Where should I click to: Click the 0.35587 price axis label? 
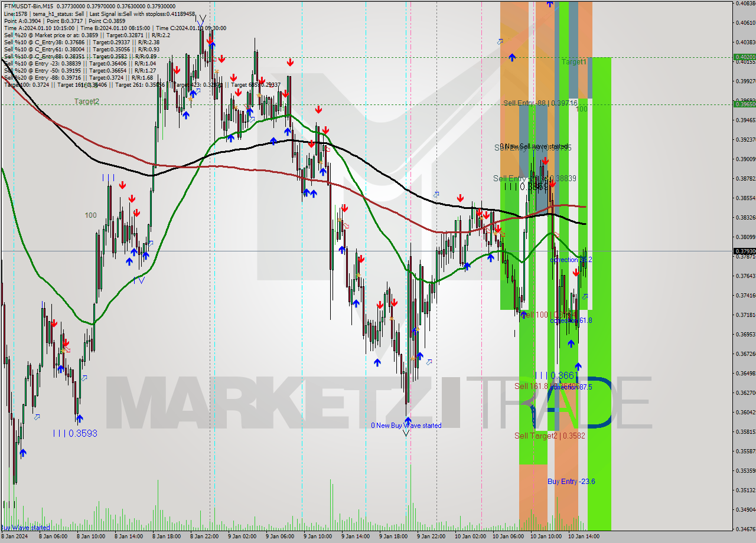tap(745, 451)
